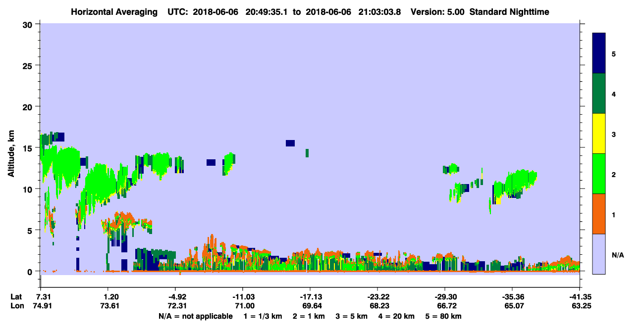Screen dimensions: 644x330
Task: Click the bright green color bar segment 2
Action: pyautogui.click(x=599, y=173)
